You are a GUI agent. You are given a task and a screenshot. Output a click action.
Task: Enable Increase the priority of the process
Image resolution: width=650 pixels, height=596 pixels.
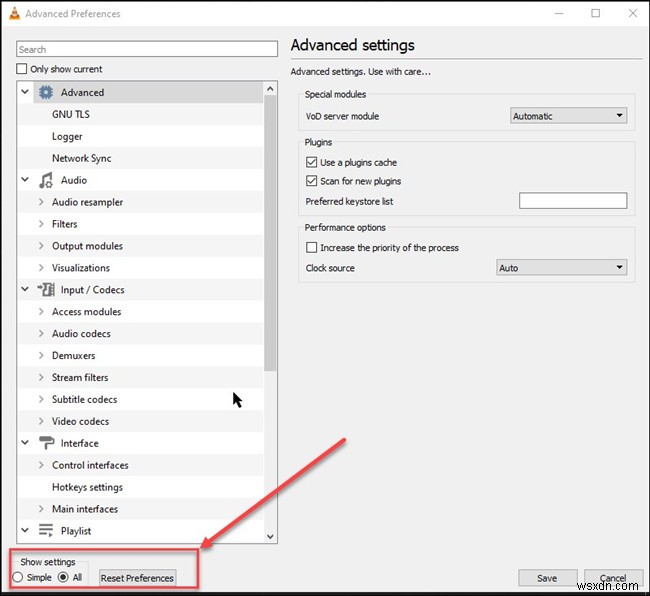(311, 247)
